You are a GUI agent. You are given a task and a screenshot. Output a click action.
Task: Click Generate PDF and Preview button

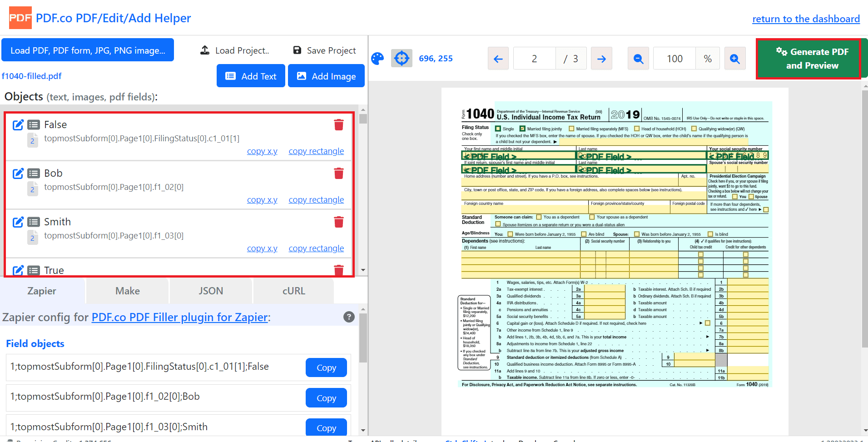tap(812, 59)
